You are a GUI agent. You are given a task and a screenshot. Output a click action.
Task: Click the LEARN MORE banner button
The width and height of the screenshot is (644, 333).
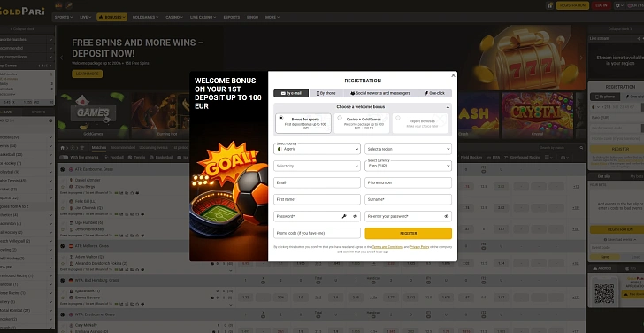coord(87,74)
